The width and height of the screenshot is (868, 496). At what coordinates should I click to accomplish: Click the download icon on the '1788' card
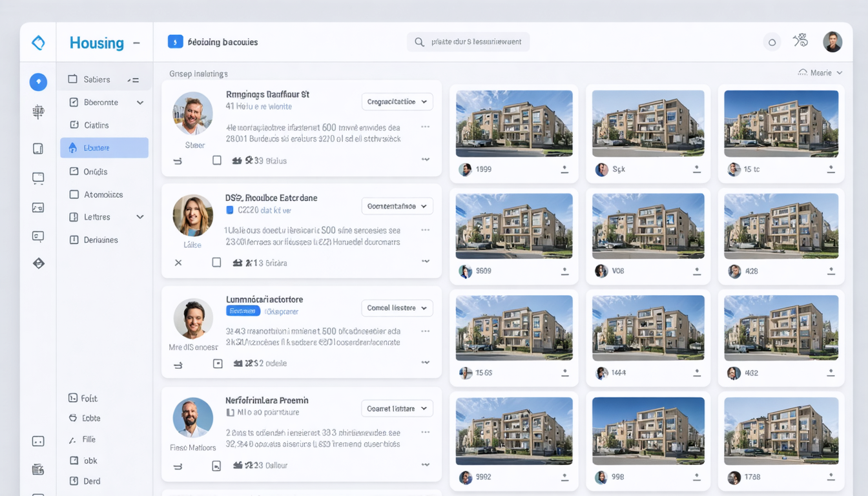(831, 477)
